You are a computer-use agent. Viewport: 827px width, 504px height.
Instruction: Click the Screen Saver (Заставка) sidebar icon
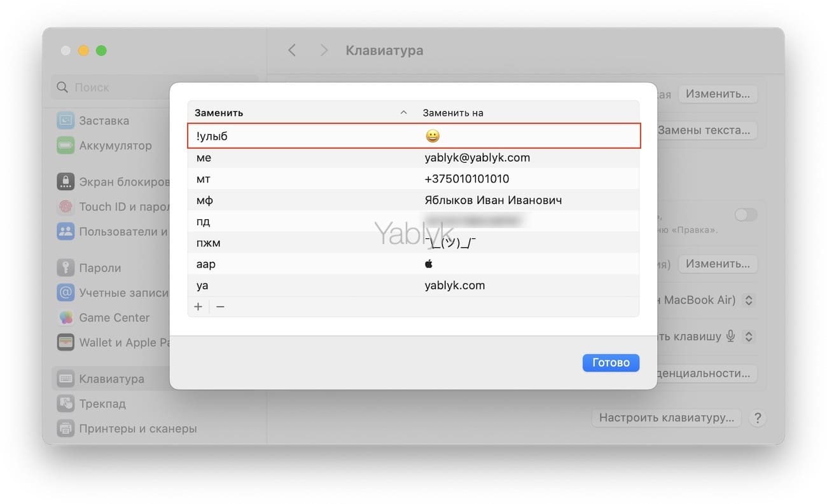tap(66, 121)
